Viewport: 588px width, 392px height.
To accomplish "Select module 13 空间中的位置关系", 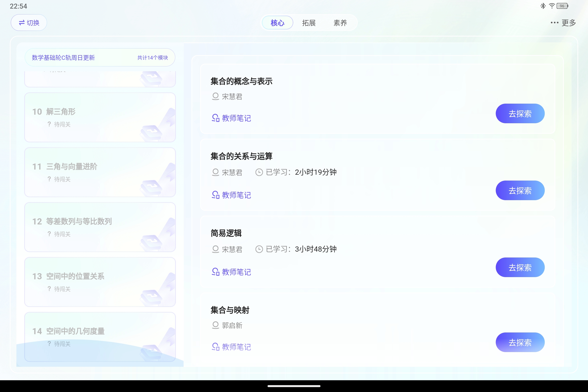I will pyautogui.click(x=100, y=282).
